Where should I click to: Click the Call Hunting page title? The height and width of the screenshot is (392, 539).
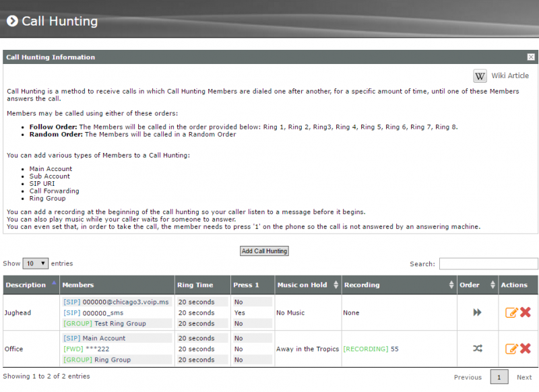tap(59, 21)
